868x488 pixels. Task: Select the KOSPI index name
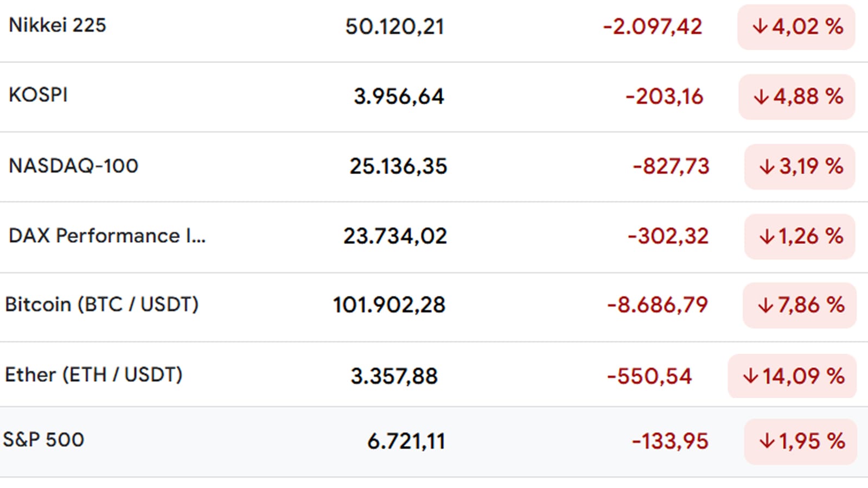click(x=38, y=95)
